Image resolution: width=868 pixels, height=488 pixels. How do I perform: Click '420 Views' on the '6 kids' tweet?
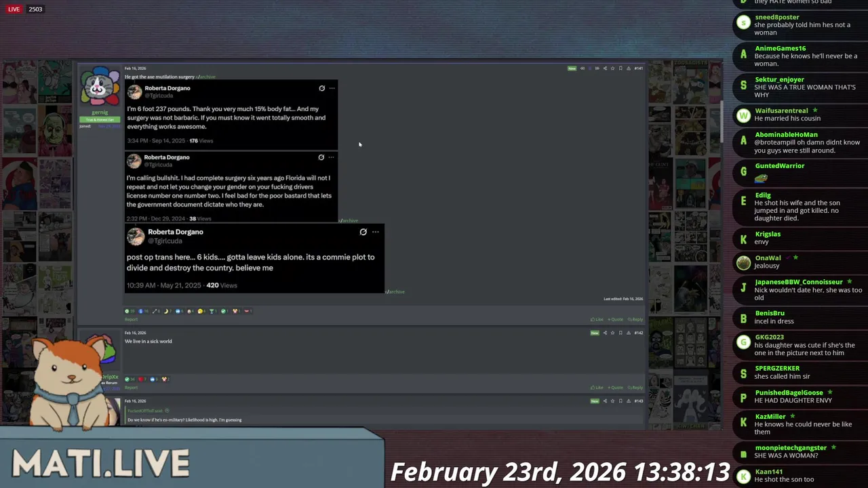pyautogui.click(x=222, y=285)
